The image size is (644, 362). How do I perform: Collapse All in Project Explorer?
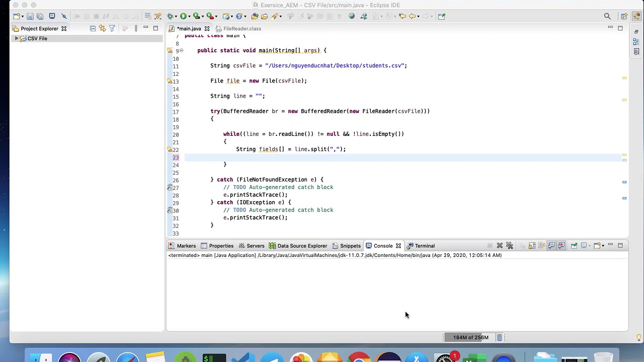point(93,29)
